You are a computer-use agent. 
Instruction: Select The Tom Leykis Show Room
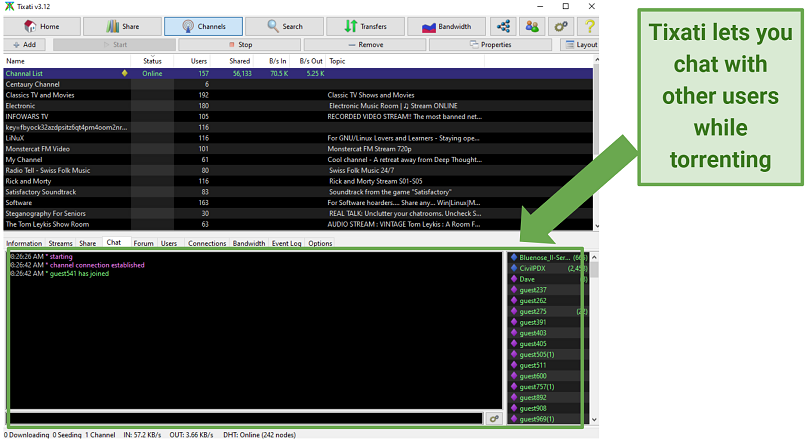coord(298,225)
